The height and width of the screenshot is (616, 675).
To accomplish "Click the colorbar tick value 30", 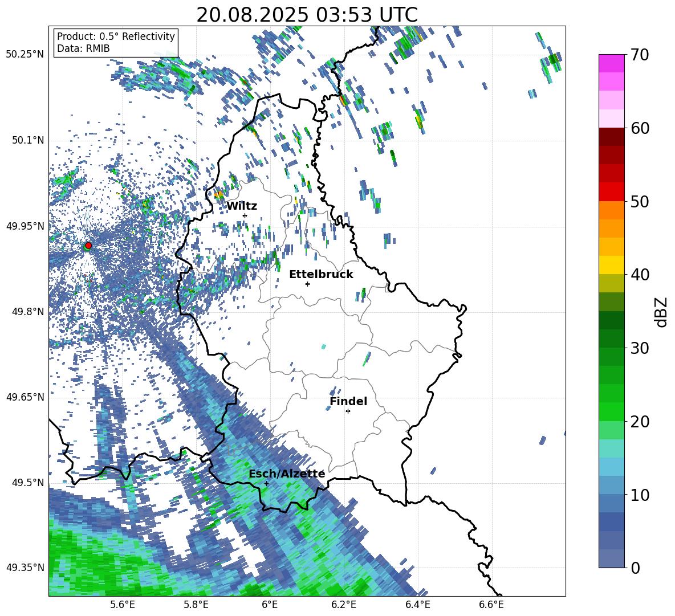I will (640, 348).
